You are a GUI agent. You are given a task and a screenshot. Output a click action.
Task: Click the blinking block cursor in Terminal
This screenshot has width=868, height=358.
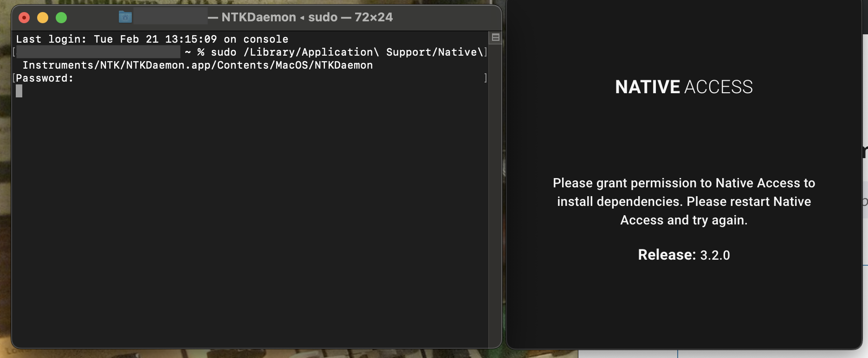click(x=19, y=91)
